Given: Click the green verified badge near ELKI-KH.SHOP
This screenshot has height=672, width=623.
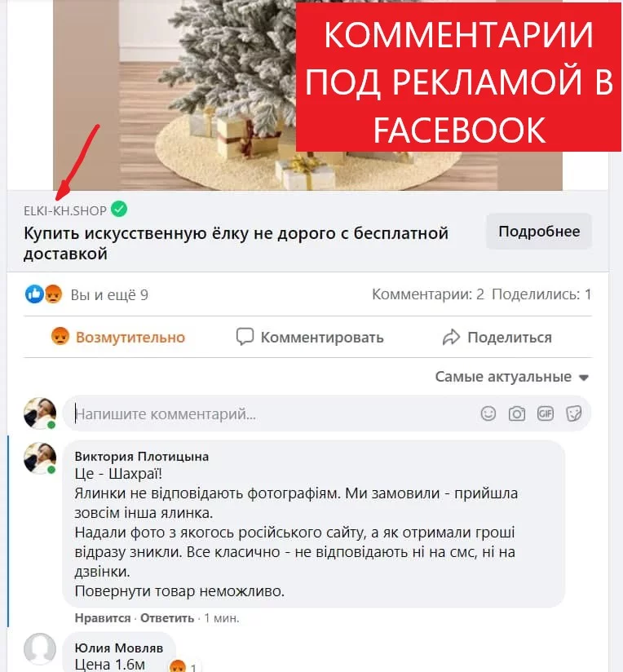Looking at the screenshot, I should pyautogui.click(x=119, y=209).
